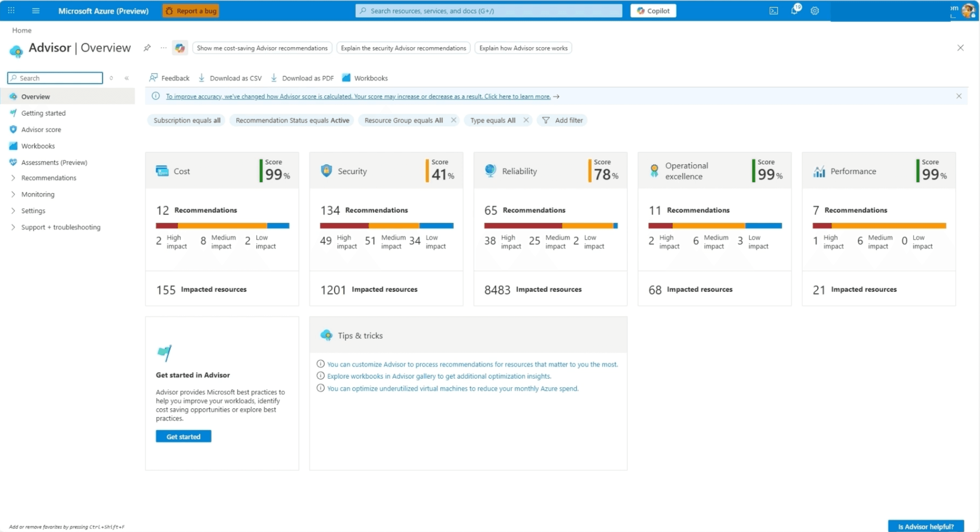980x532 pixels.
Task: Open the Advisor score change learn more link
Action: (x=358, y=96)
